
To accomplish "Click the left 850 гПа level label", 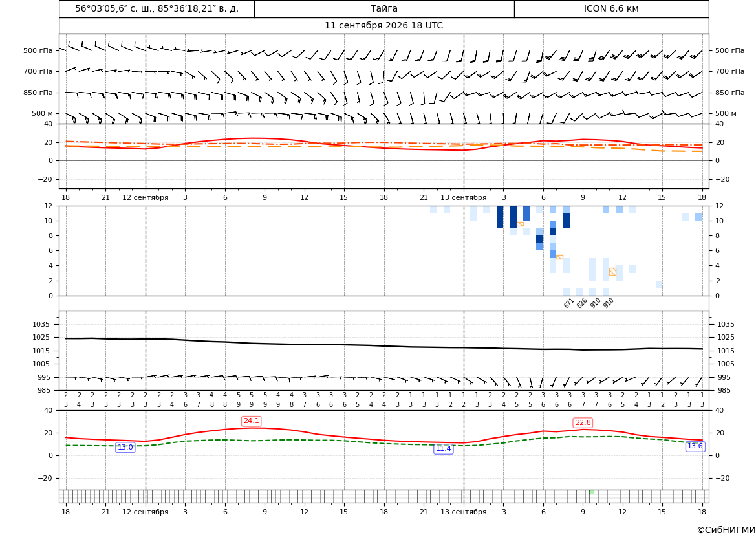I will (x=38, y=93).
